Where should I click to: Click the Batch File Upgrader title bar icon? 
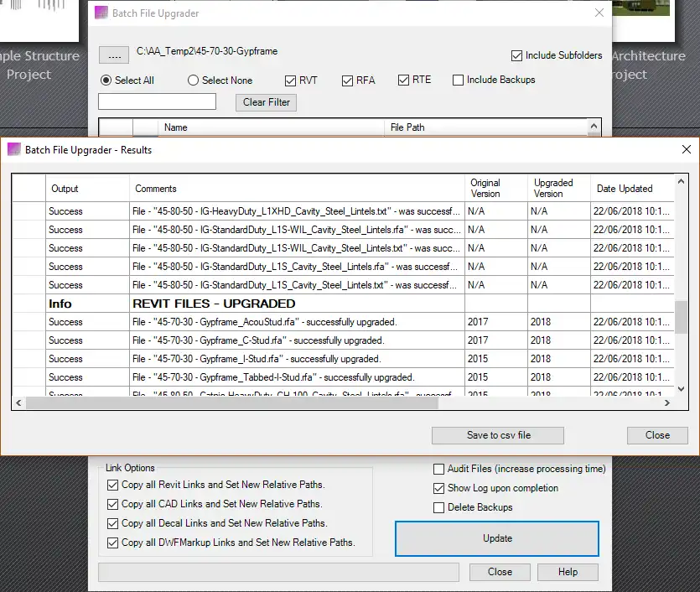point(101,13)
